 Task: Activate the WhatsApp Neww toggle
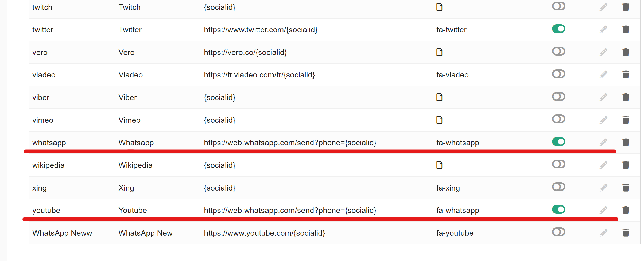pos(558,232)
